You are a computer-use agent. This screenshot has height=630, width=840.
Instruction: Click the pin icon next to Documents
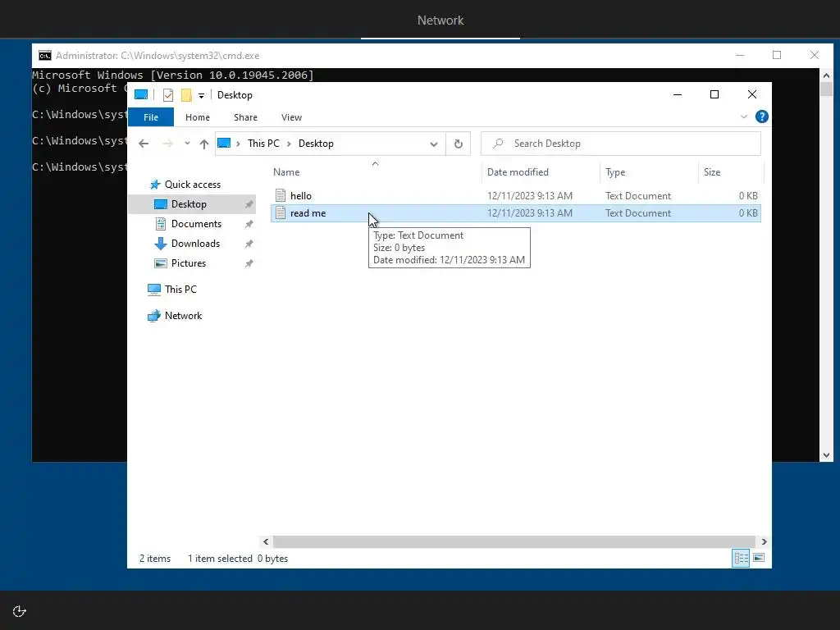coord(249,225)
